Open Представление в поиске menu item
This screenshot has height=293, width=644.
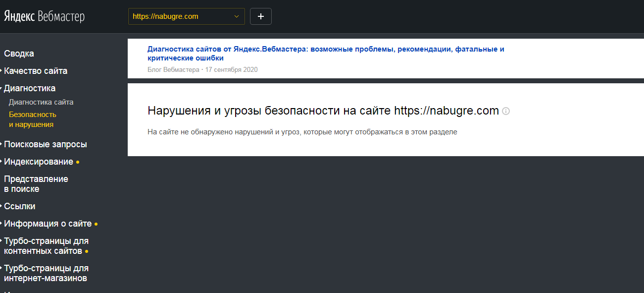click(36, 184)
